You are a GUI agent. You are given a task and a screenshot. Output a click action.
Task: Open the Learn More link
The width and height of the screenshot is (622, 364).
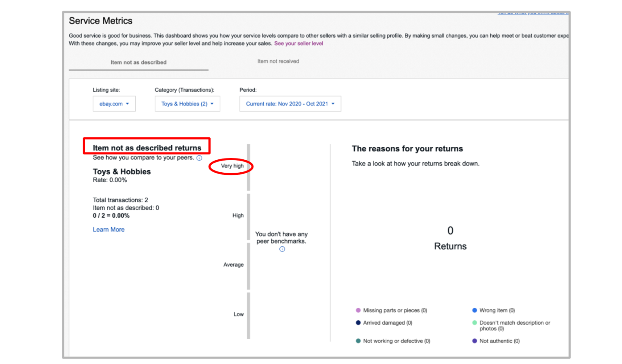point(109,230)
